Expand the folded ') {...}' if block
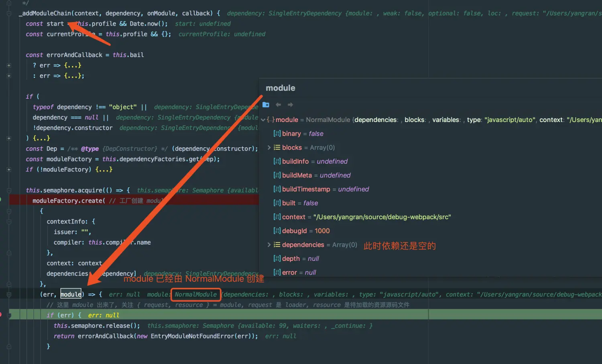Screen dimensions: 602x364 (9, 138)
